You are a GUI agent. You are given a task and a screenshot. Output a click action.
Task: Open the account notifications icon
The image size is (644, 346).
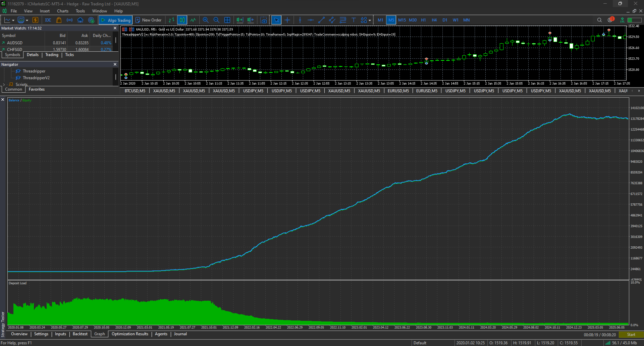coord(610,20)
